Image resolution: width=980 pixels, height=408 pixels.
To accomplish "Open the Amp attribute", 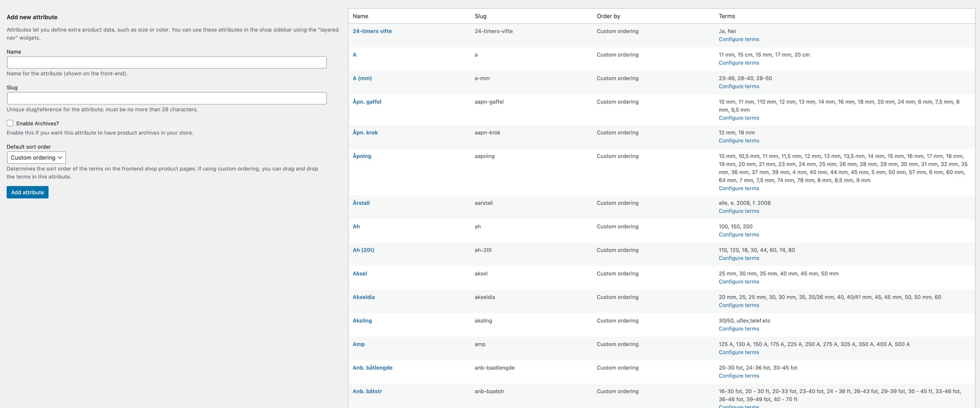I will click(359, 344).
